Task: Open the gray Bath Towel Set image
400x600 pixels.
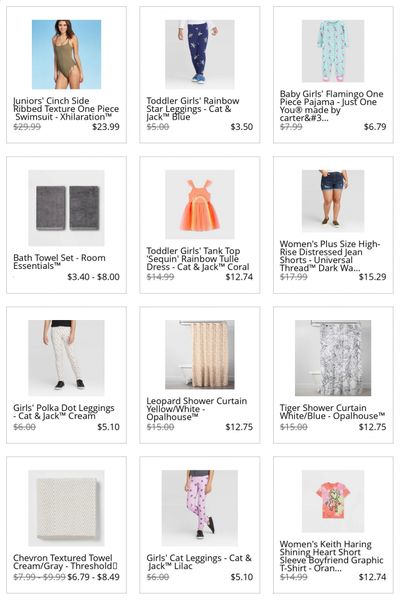Action: click(x=66, y=208)
